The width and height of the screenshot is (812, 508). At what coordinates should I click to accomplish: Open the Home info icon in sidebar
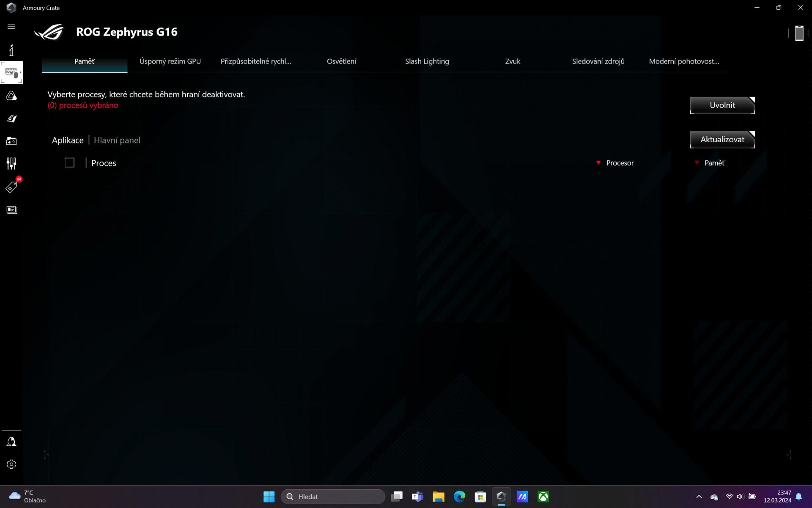(11, 50)
